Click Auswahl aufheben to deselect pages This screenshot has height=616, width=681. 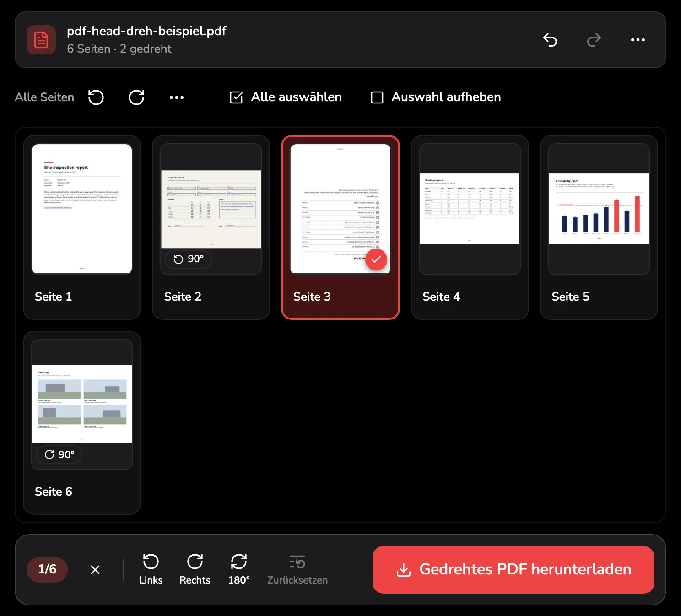(x=436, y=97)
